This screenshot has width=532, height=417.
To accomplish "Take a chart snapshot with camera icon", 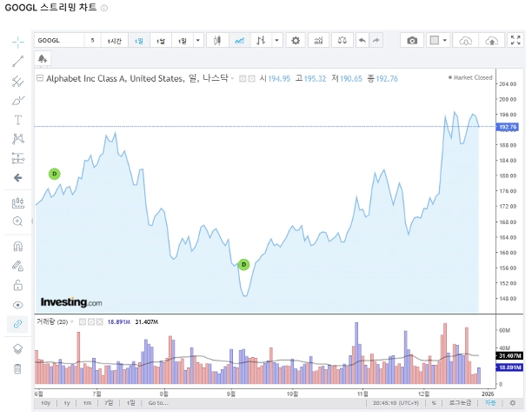I will (412, 41).
